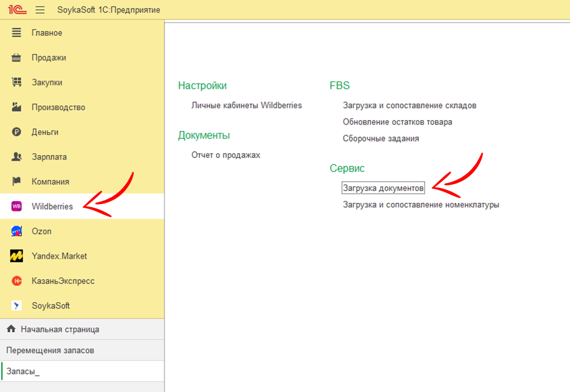Select the Wildberries section

(82, 206)
